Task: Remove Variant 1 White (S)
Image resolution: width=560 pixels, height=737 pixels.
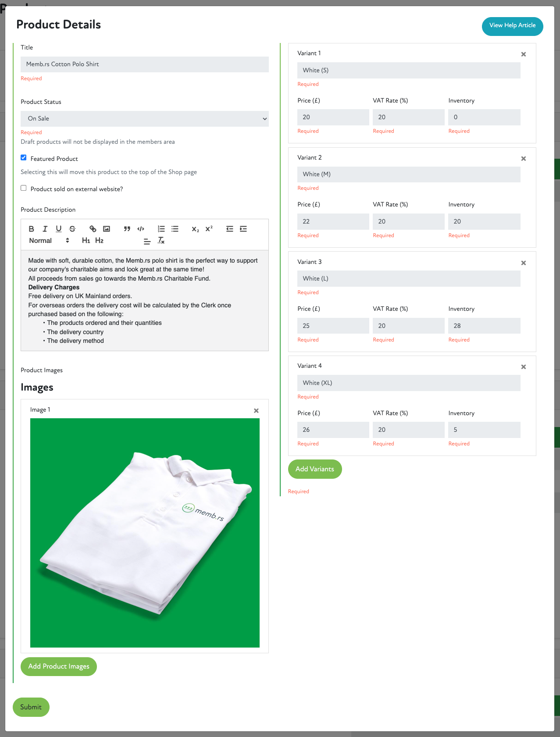Action: pos(523,54)
